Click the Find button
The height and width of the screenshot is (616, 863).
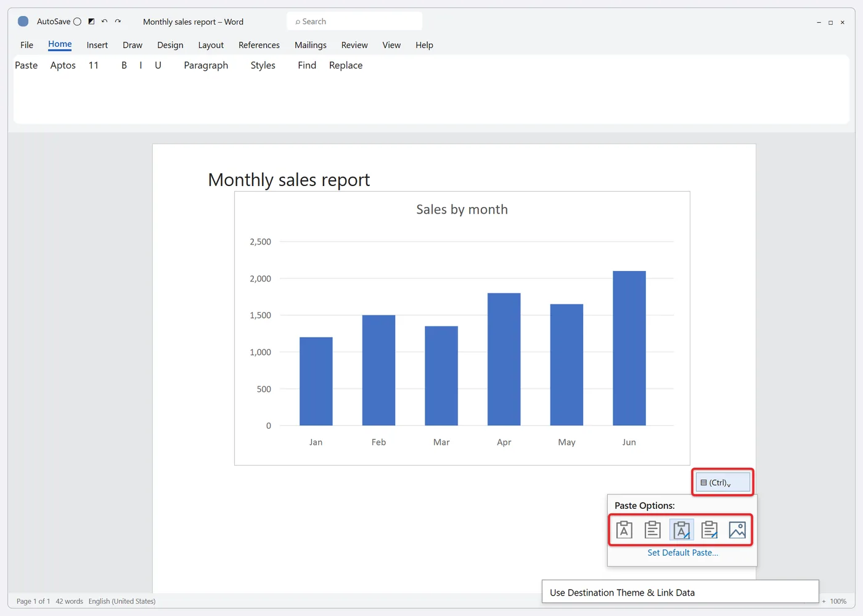[x=307, y=65]
